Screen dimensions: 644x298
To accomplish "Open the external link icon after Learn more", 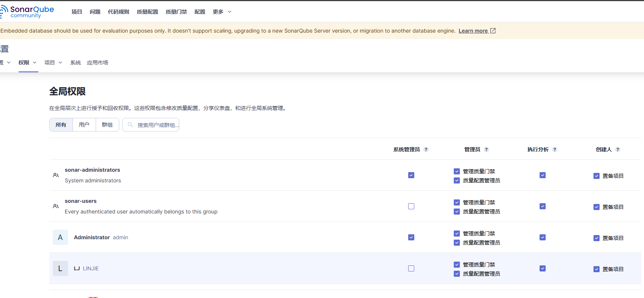I will (493, 31).
